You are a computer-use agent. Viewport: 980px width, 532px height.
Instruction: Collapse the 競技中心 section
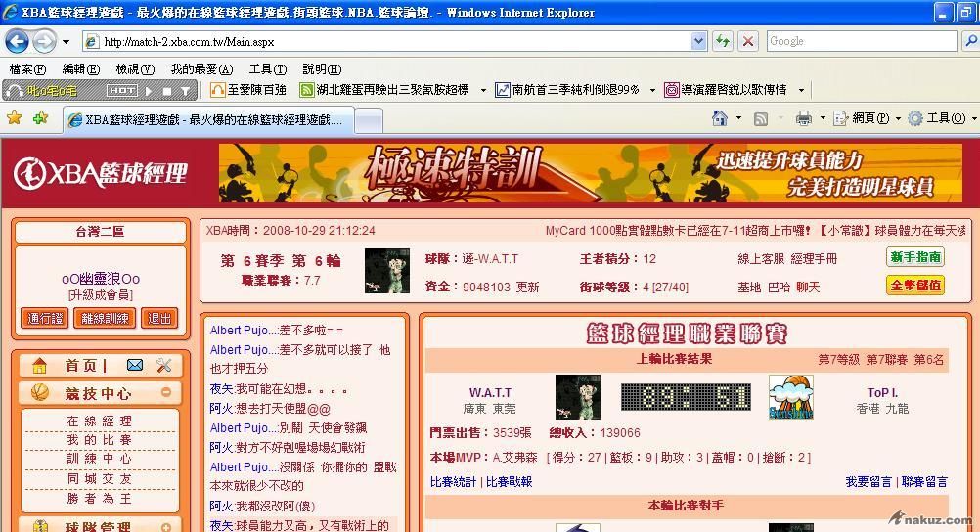[x=166, y=392]
